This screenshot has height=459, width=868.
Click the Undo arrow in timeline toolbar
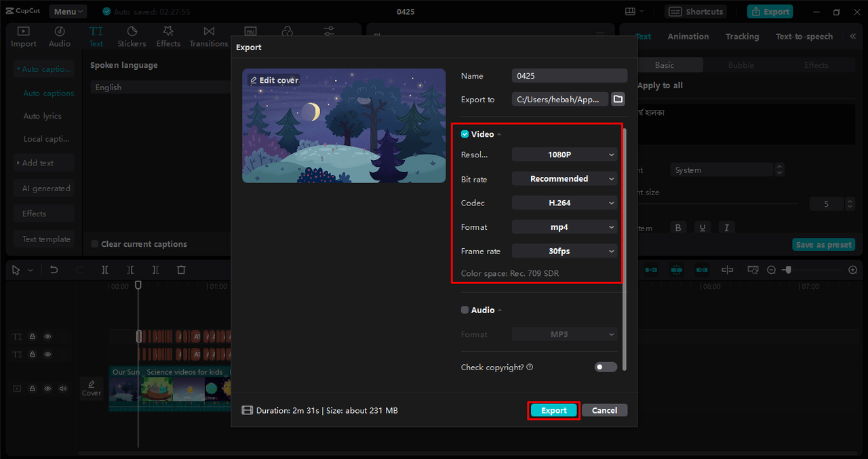coord(54,270)
